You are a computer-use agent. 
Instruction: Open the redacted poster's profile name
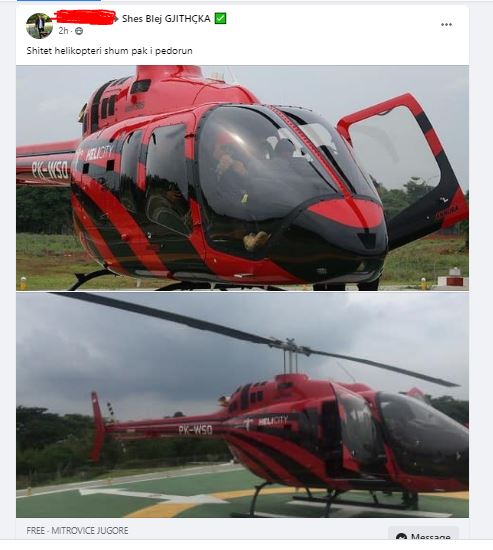(x=85, y=18)
